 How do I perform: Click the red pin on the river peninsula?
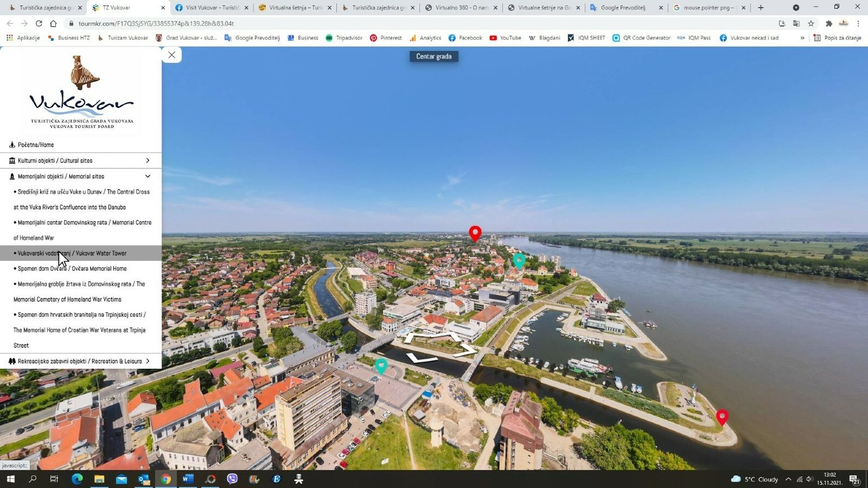click(722, 417)
